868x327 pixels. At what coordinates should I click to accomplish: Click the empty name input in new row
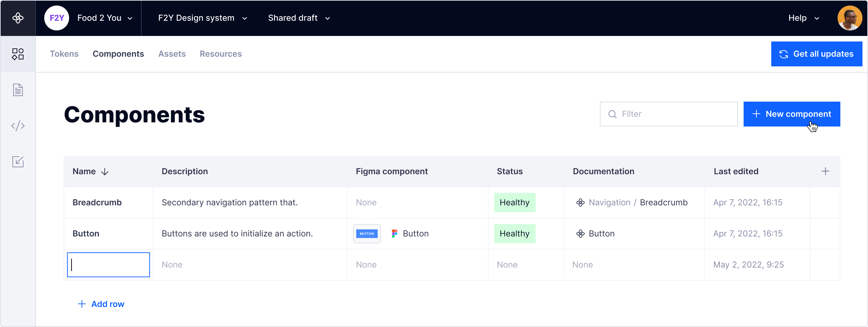tap(108, 265)
